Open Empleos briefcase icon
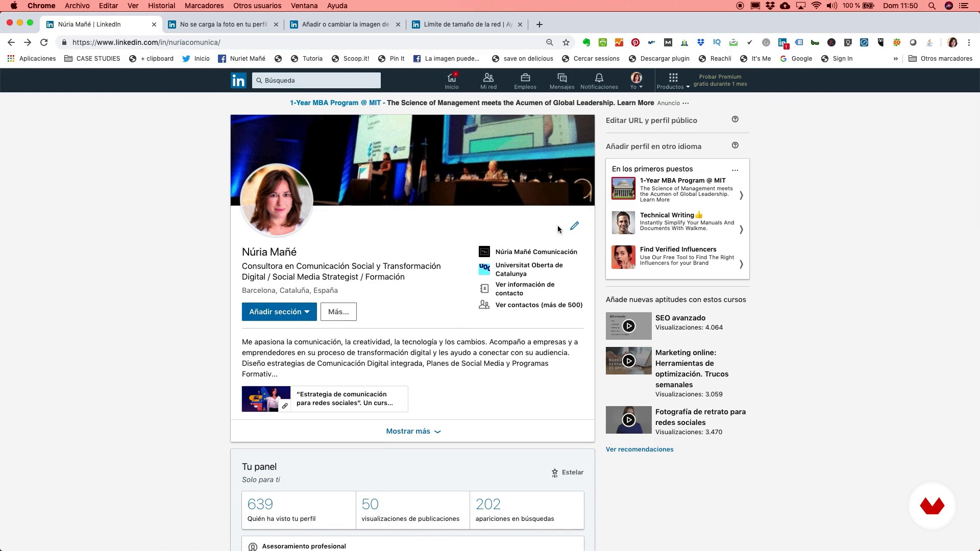Screen dimensions: 980x551 (525, 81)
